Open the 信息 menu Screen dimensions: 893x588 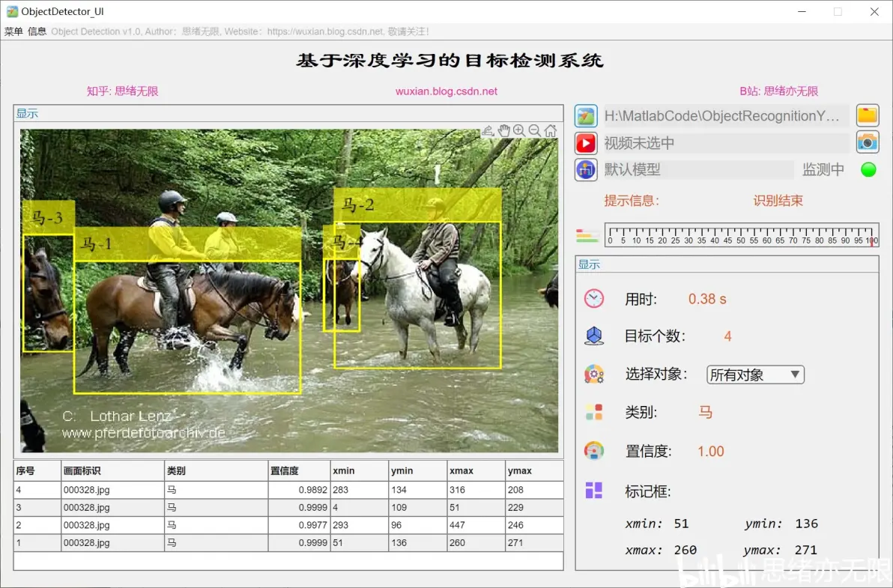pos(37,31)
